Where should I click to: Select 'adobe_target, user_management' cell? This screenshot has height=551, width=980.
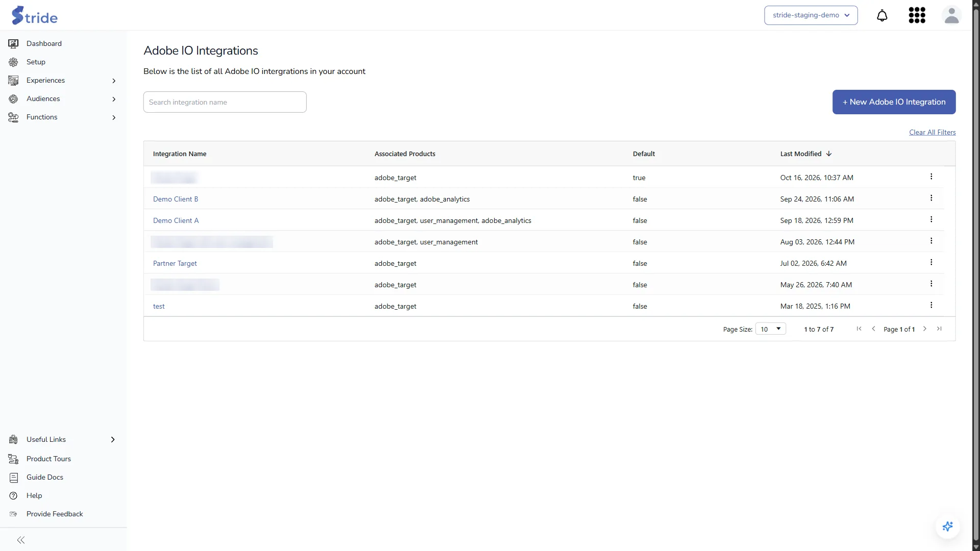[426, 242]
